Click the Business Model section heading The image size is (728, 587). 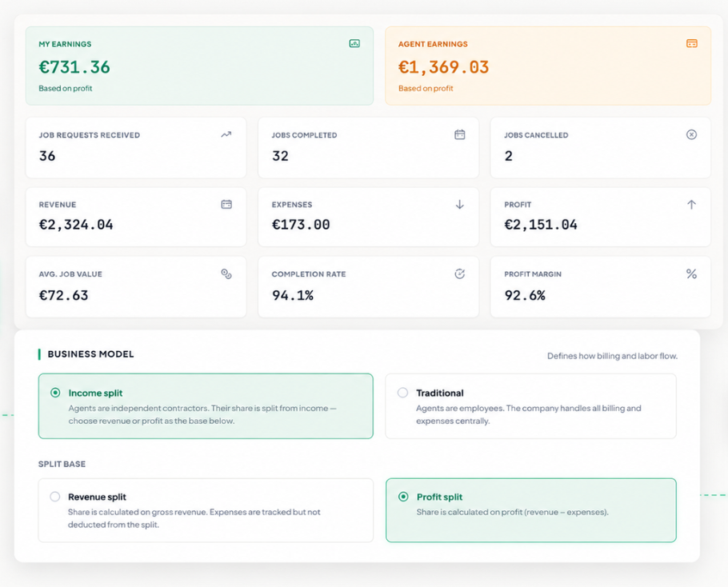[90, 354]
